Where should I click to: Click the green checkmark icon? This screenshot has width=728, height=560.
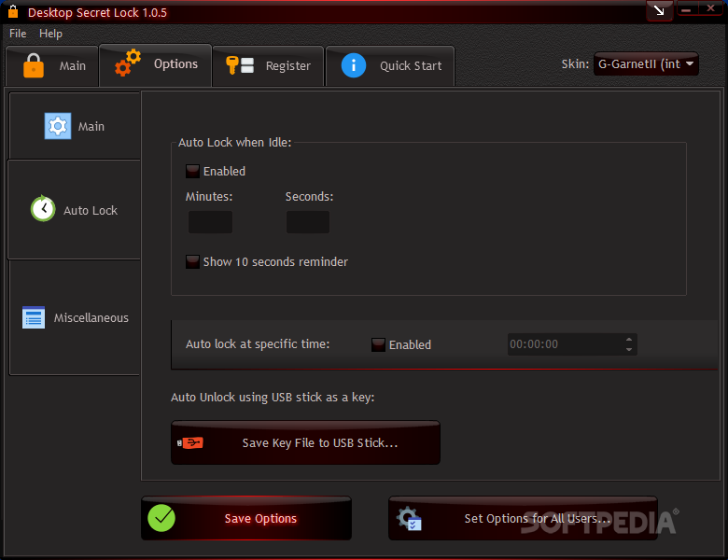[161, 518]
